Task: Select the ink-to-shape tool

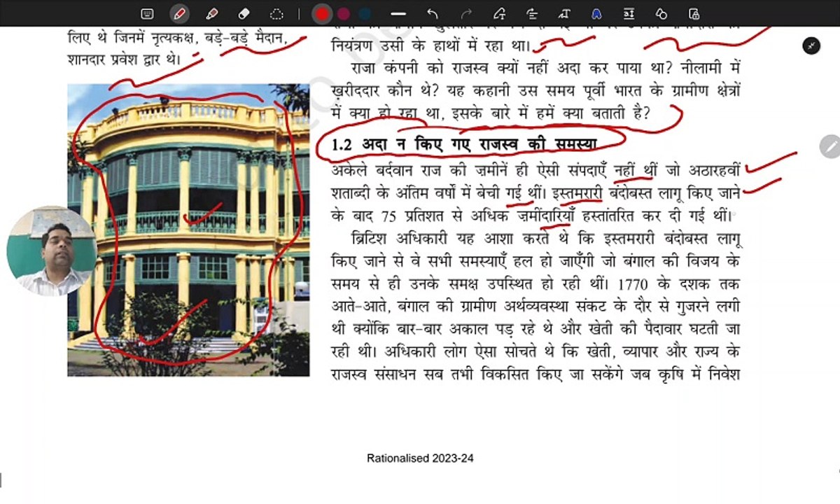Action: (499, 13)
